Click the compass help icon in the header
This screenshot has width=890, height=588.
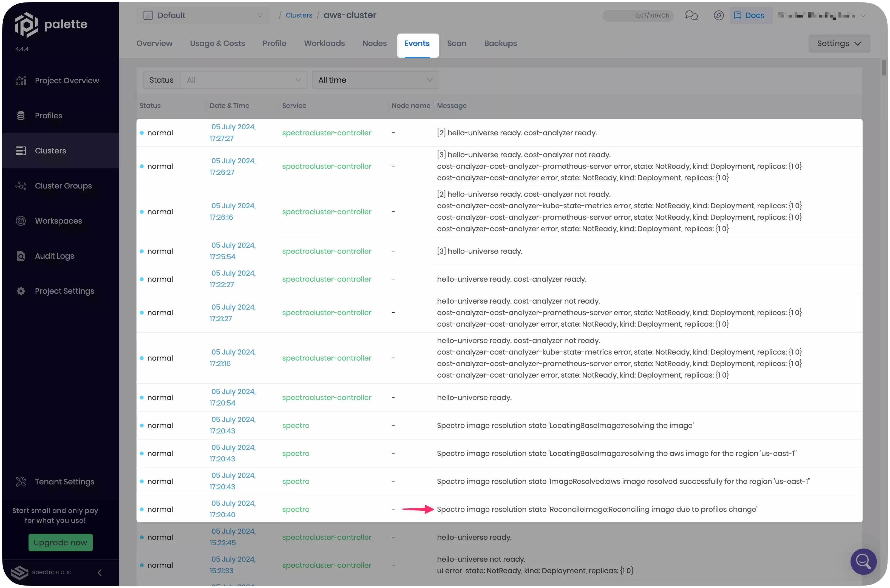pos(719,15)
